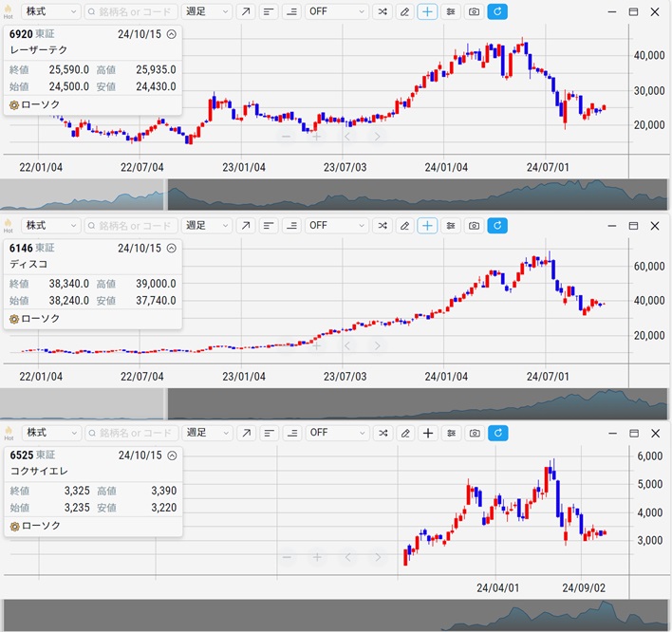This screenshot has height=632, width=672.
Task: Click the screenshot camera icon in top chart
Action: [474, 11]
